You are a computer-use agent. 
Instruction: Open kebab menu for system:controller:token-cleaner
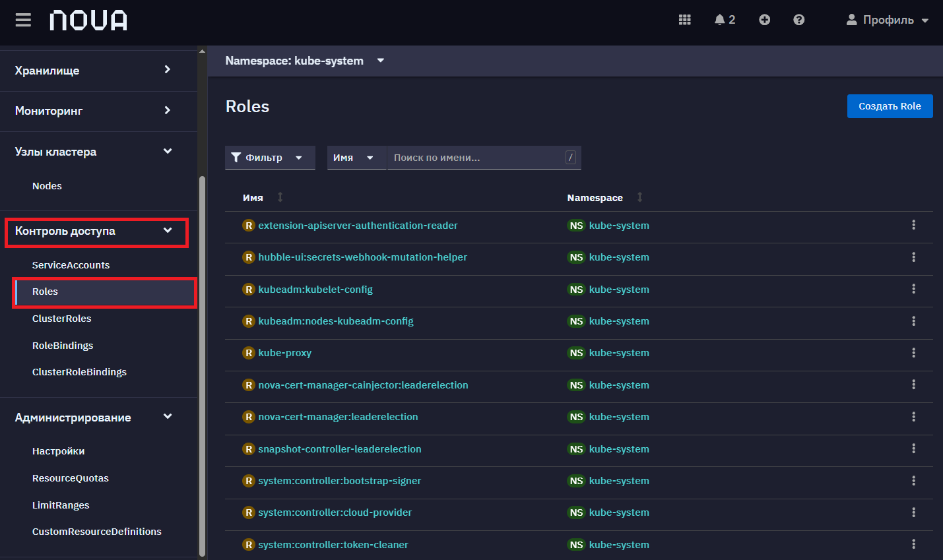913,544
